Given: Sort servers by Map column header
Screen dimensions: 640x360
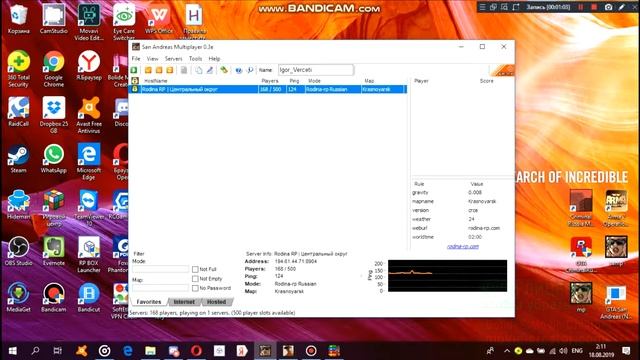Looking at the screenshot, I should click(383, 81).
